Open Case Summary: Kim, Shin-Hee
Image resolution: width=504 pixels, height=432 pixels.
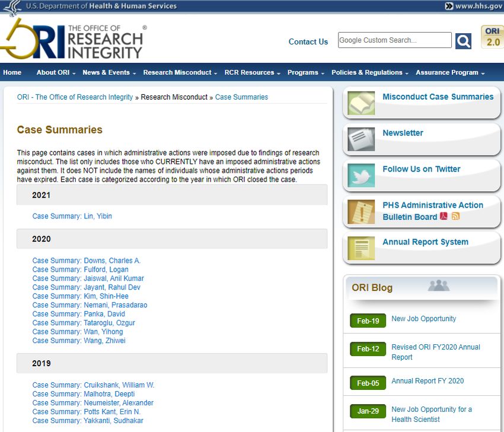coord(81,296)
